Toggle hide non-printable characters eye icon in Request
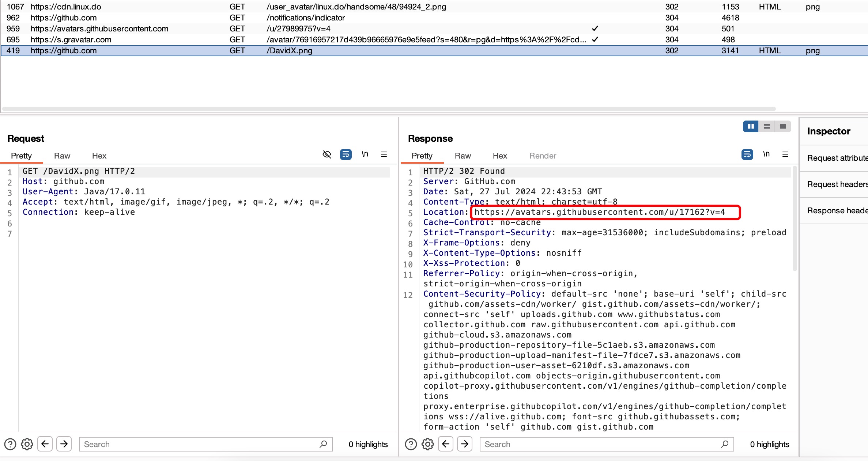The width and height of the screenshot is (868, 461). tap(327, 155)
